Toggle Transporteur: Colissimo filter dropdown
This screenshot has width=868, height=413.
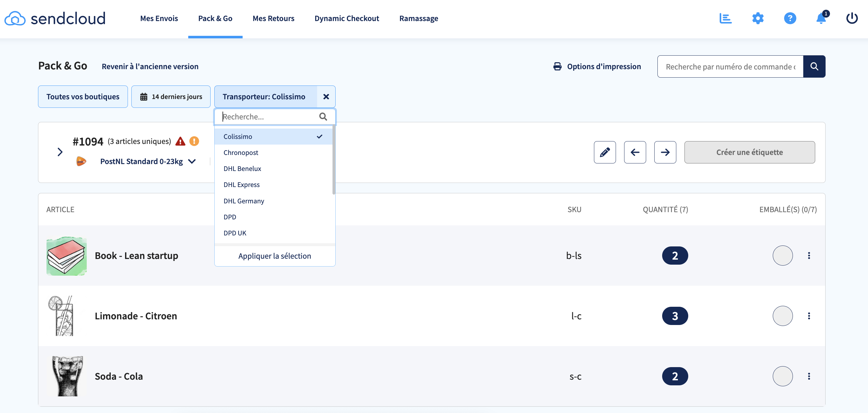[266, 97]
